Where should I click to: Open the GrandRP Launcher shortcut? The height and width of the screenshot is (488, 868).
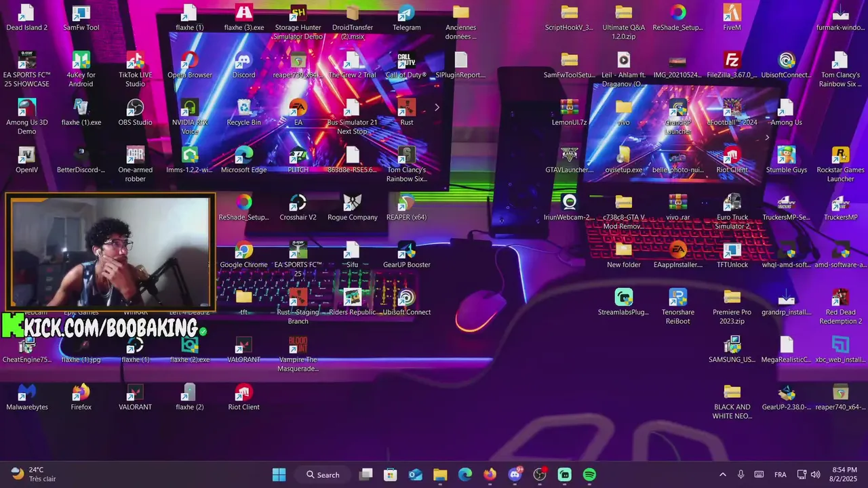pyautogui.click(x=678, y=117)
